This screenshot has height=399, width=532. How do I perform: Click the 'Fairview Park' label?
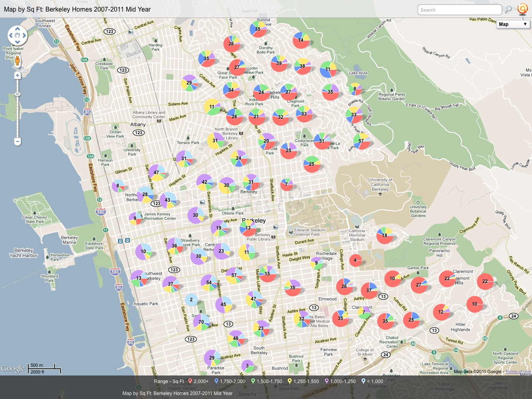[329, 352]
